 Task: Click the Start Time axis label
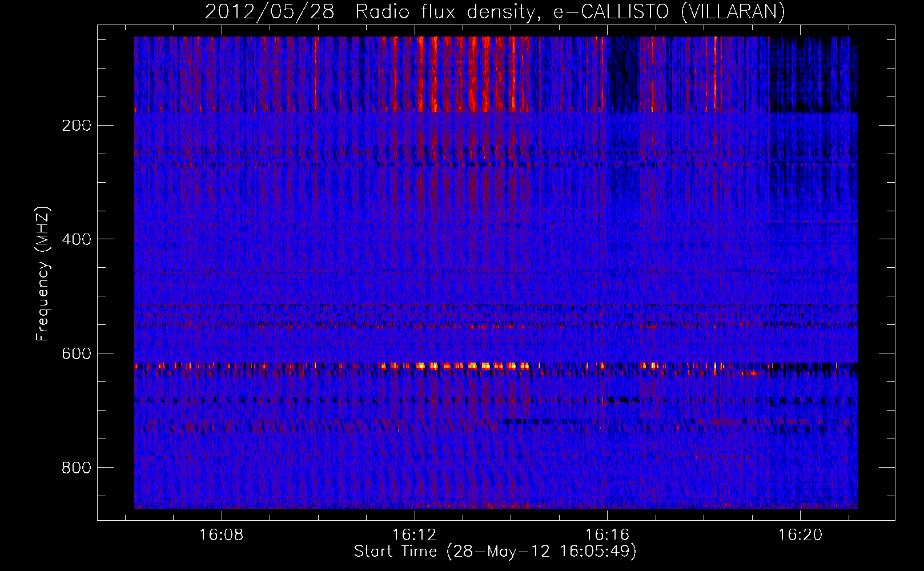(x=495, y=552)
